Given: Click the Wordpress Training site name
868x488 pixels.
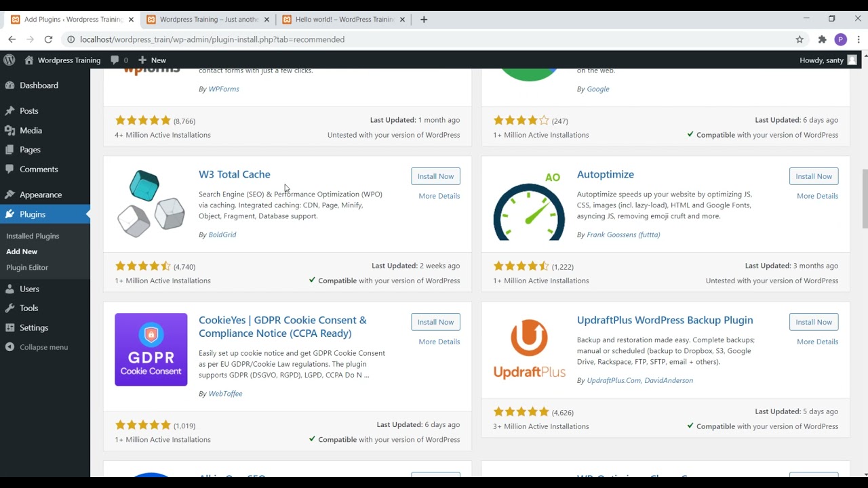Looking at the screenshot, I should tap(69, 60).
